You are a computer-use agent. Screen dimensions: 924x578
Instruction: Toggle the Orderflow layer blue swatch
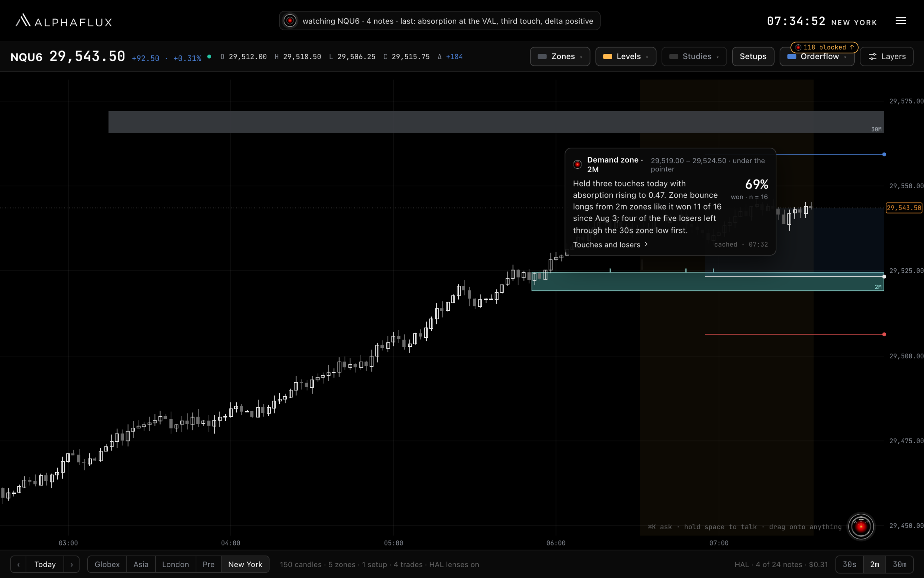point(792,57)
